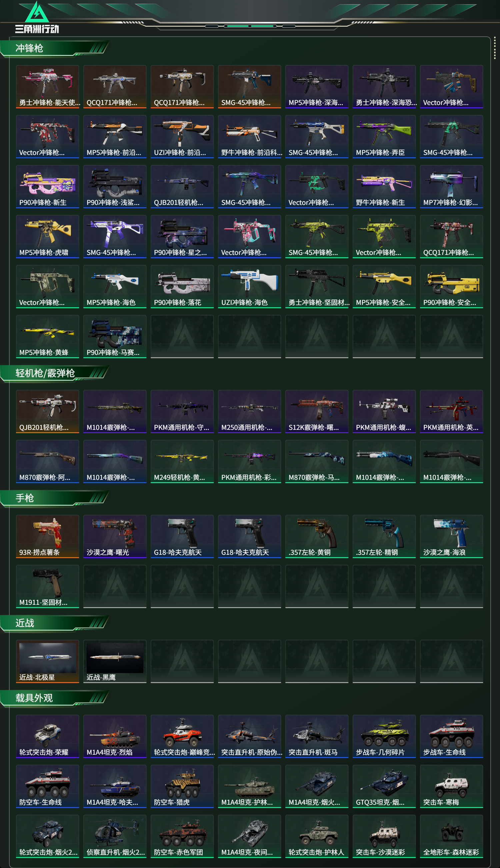Screen dimensions: 500x868
Task: Open the 突击直升机-斑马 helicopter skin
Action: (317, 736)
